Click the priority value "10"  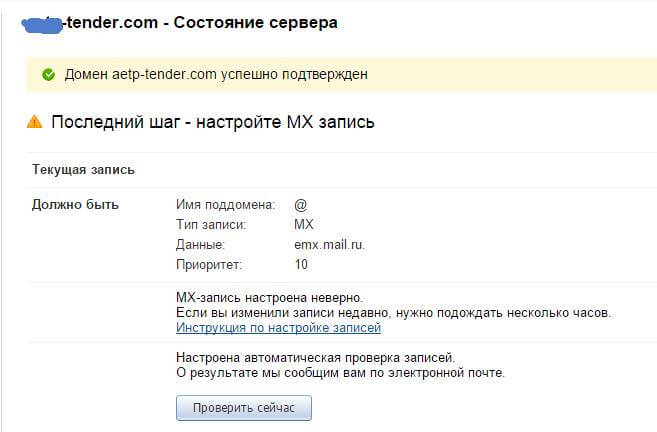pos(301,265)
